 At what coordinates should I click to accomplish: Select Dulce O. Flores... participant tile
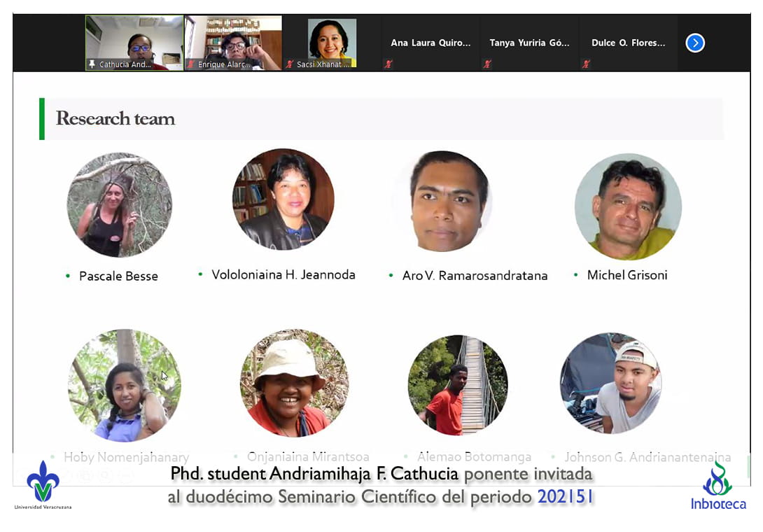pos(628,43)
